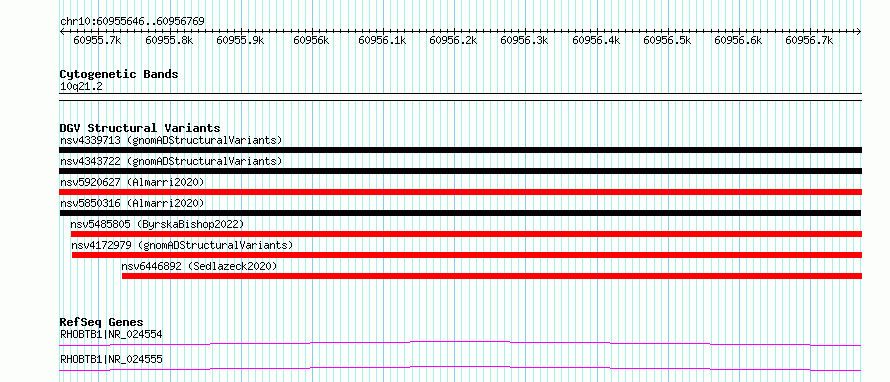Screen dimensions: 890x382
Task: Click the 60956.6k ruler tick label
Action: [738, 40]
